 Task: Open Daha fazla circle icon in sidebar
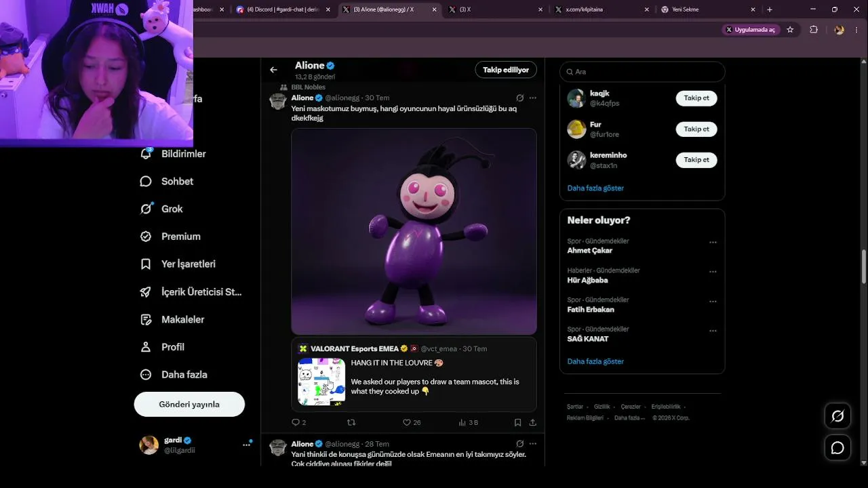coord(146,375)
